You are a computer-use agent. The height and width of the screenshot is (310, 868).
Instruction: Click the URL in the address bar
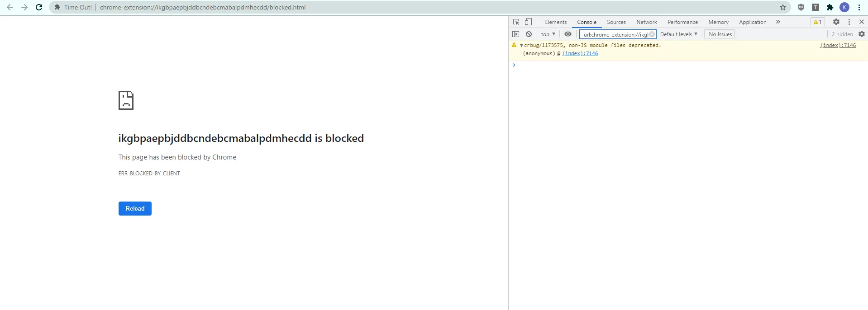pyautogui.click(x=203, y=7)
